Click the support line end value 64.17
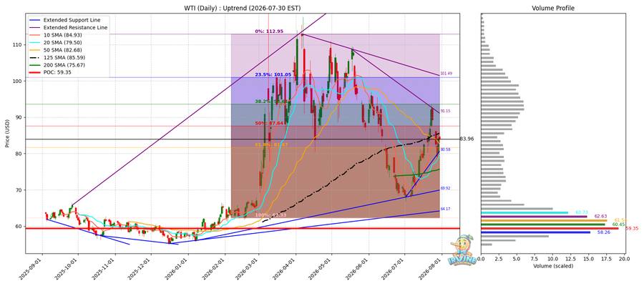The height and width of the screenshot is (286, 644). coord(446,209)
